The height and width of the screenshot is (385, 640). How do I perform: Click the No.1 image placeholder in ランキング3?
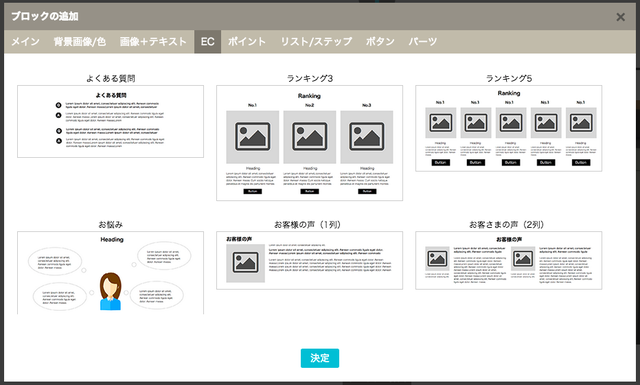coord(253,137)
